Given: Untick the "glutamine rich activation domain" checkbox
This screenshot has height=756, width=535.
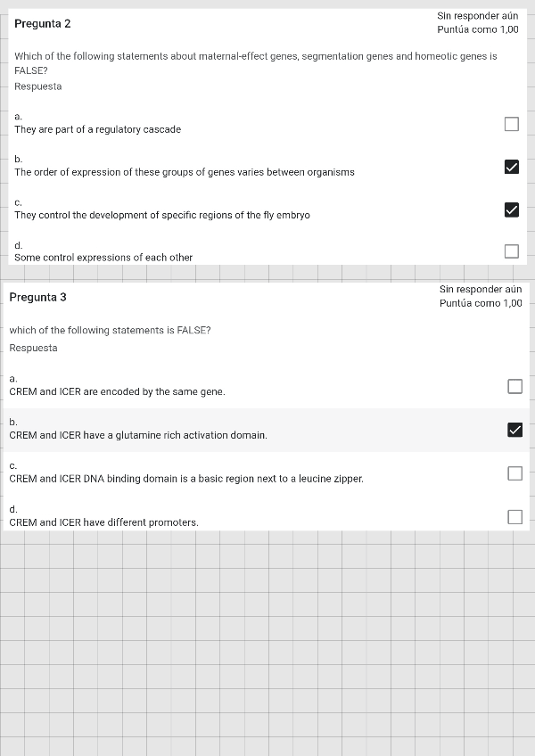Looking at the screenshot, I should point(514,430).
